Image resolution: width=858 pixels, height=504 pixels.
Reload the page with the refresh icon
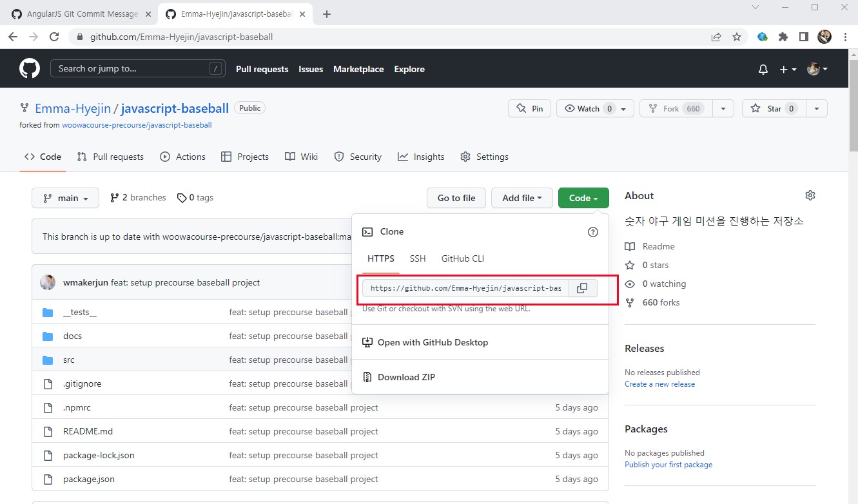54,37
